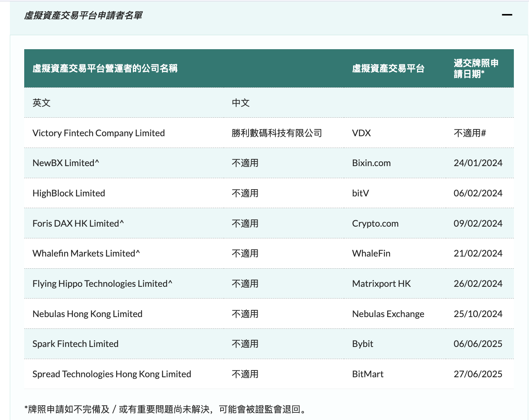
Task: Select the HighBlock Limited row name
Action: (68, 193)
